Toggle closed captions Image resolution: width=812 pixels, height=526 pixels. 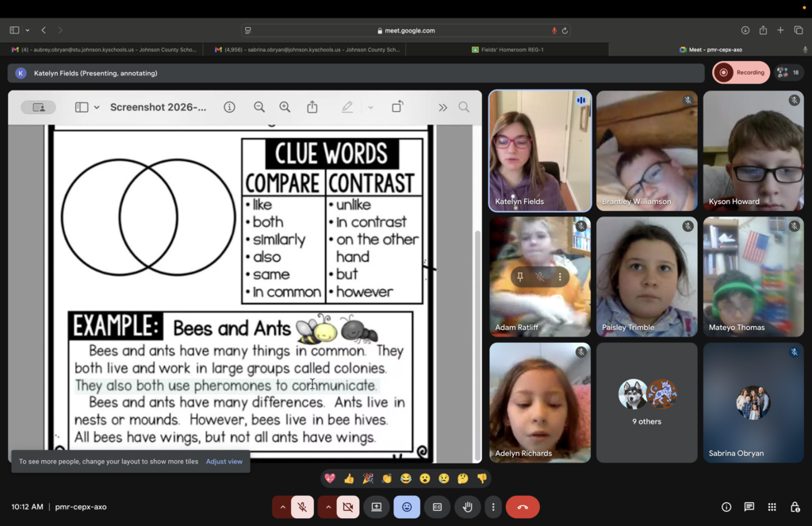[437, 507]
